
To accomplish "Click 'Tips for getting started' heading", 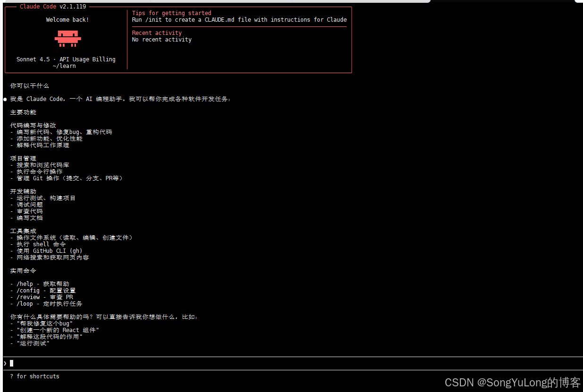I will point(172,13).
